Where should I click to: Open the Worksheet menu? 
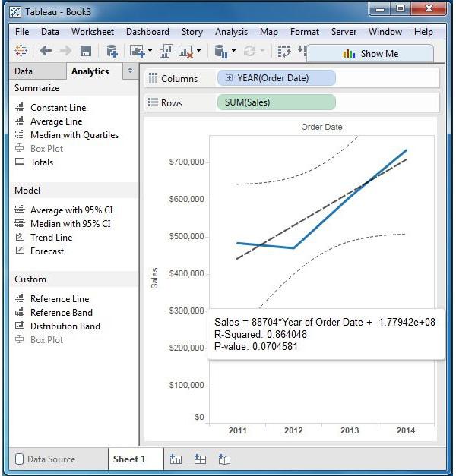[x=93, y=32]
